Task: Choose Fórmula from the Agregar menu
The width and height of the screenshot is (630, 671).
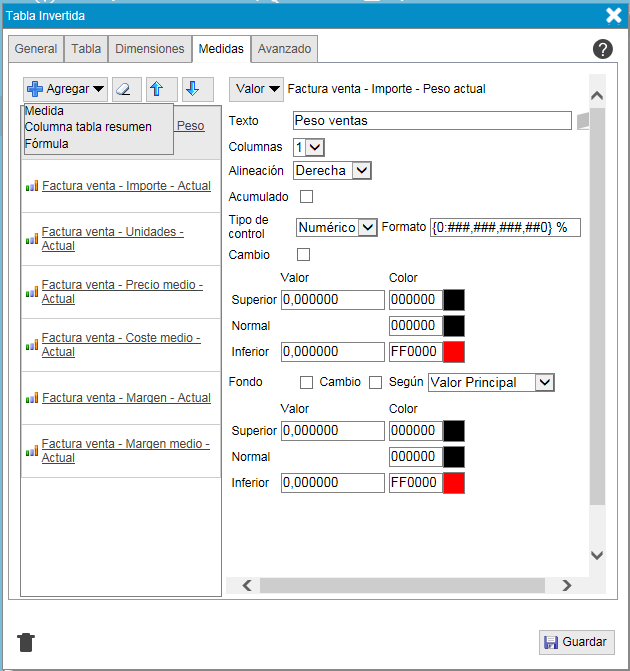Action: (x=47, y=143)
